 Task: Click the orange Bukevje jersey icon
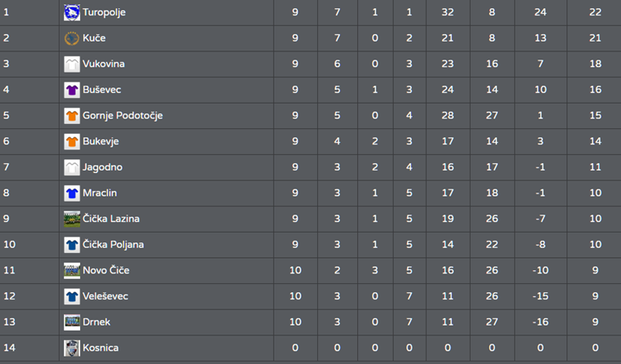72,141
